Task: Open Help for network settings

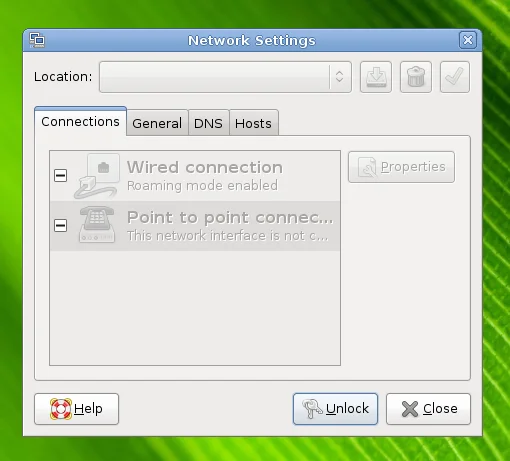Action: pyautogui.click(x=76, y=409)
